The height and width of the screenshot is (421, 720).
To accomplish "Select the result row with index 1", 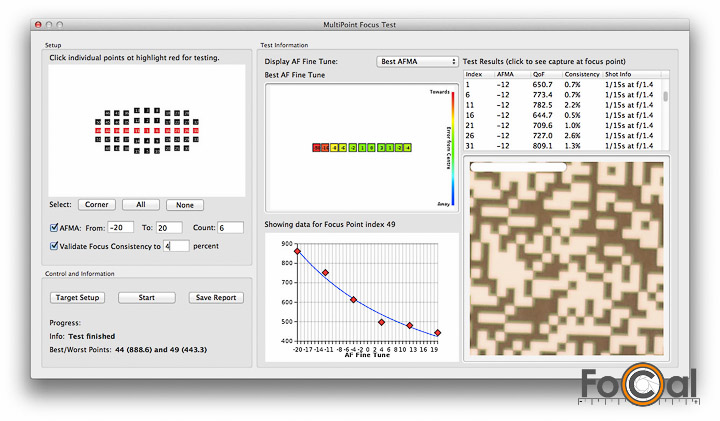I will [x=563, y=84].
